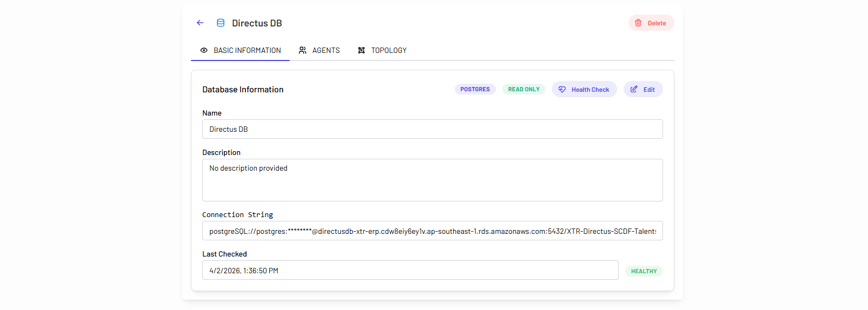Click the database icon beside Directus DB title

[x=221, y=23]
